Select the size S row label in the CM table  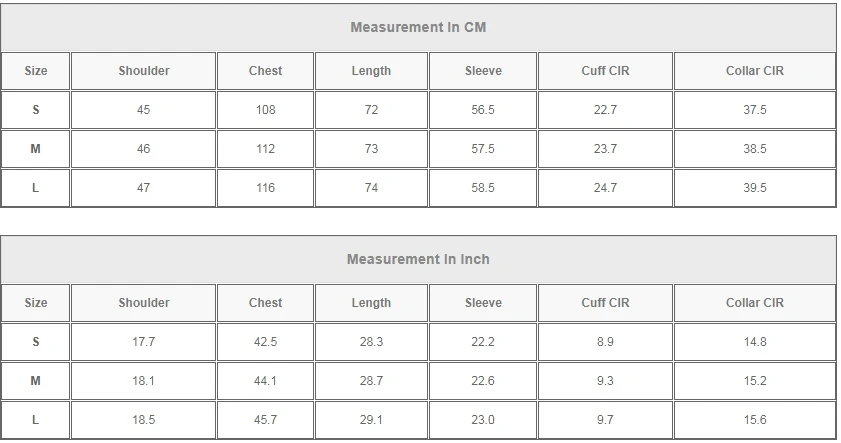tap(36, 110)
